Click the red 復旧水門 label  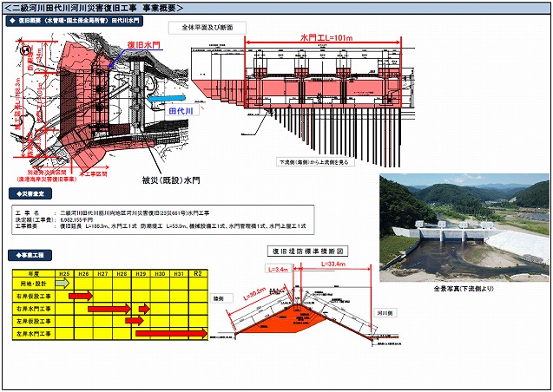(x=143, y=45)
